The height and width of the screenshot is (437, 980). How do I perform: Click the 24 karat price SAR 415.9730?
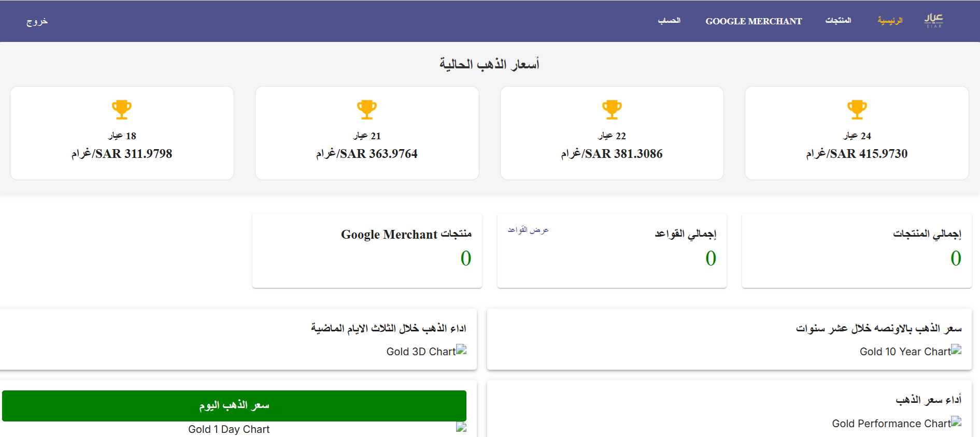pyautogui.click(x=857, y=154)
